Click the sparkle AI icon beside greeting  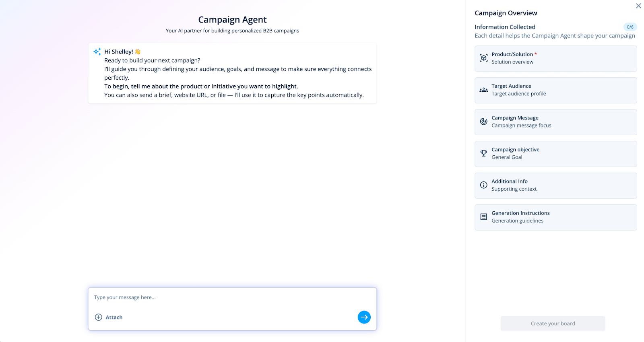[97, 52]
